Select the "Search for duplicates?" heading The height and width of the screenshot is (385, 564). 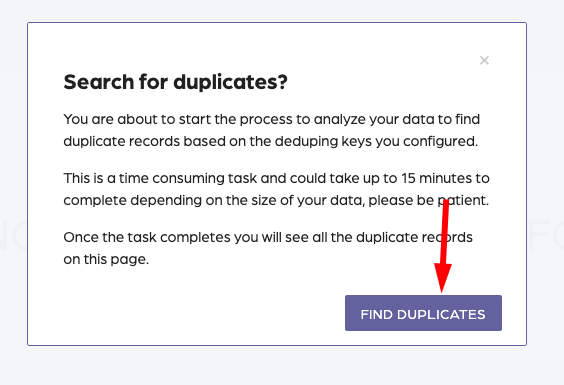pyautogui.click(x=176, y=82)
